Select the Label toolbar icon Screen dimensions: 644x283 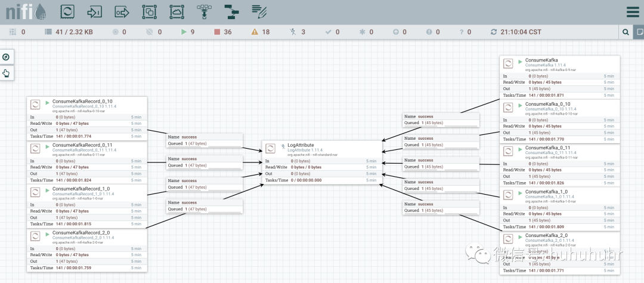259,12
